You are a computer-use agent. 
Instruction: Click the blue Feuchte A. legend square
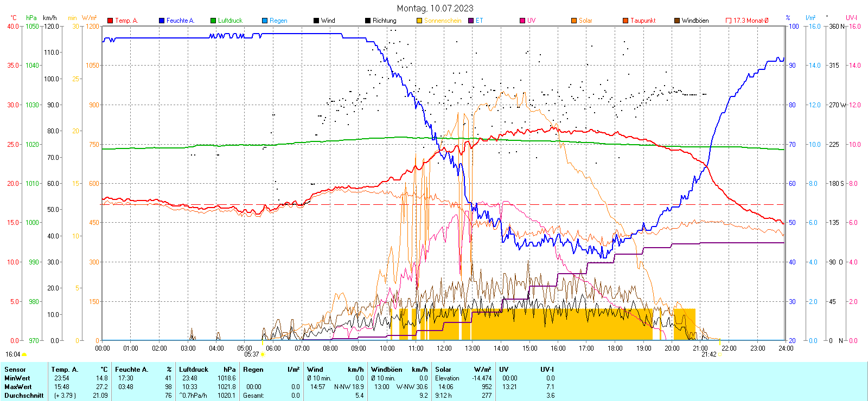click(162, 21)
